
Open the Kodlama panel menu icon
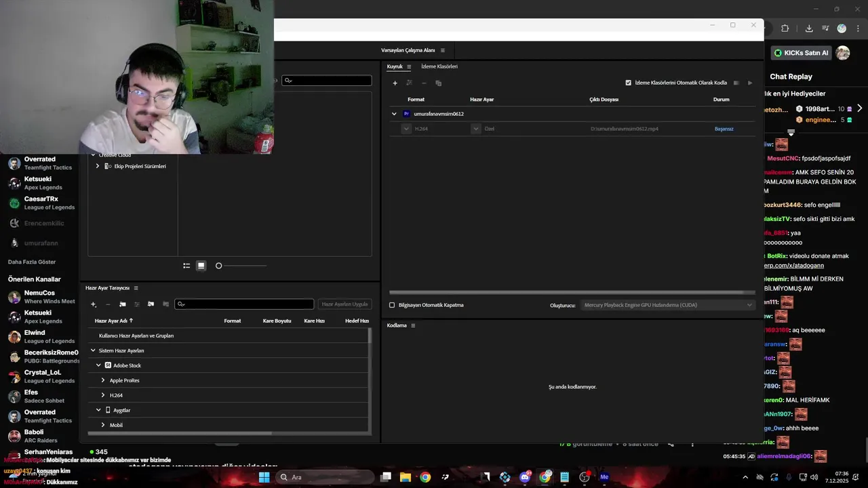pyautogui.click(x=413, y=325)
